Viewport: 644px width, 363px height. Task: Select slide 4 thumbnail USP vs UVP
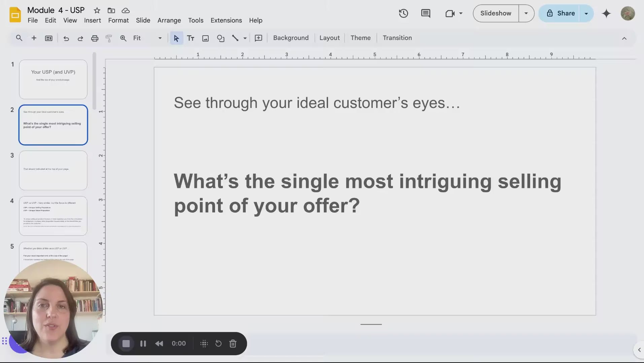pos(53,216)
